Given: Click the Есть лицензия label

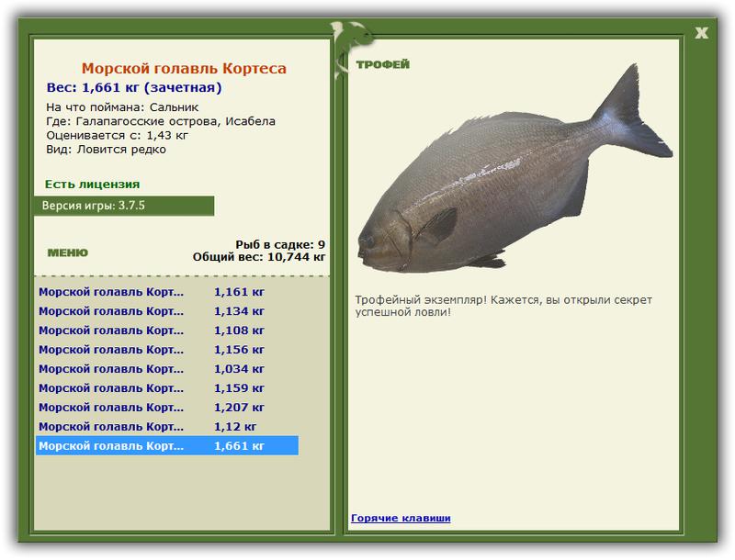Looking at the screenshot, I should pyautogui.click(x=93, y=184).
